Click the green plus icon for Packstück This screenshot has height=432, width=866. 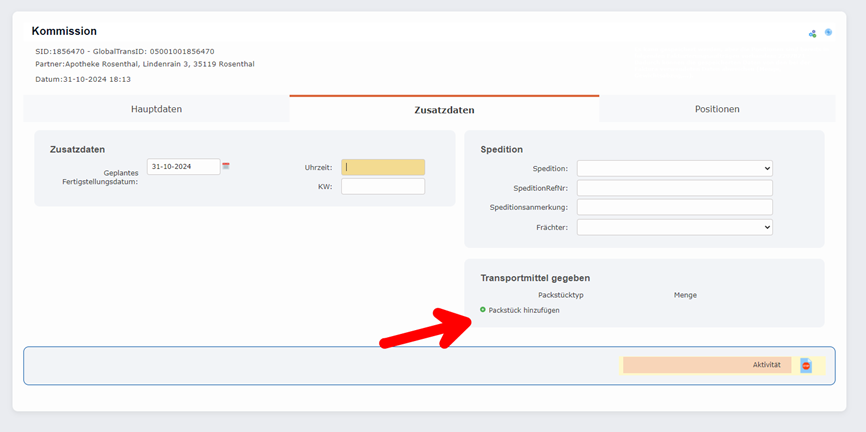tap(483, 310)
